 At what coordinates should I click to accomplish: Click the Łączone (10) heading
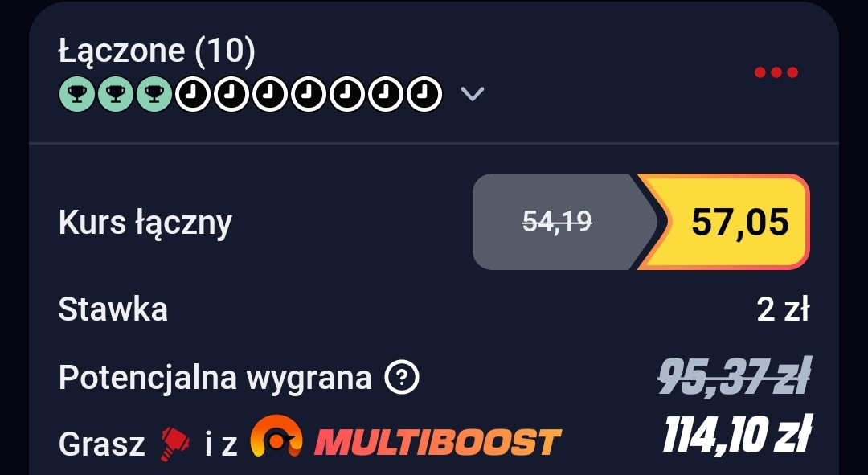pos(157,51)
